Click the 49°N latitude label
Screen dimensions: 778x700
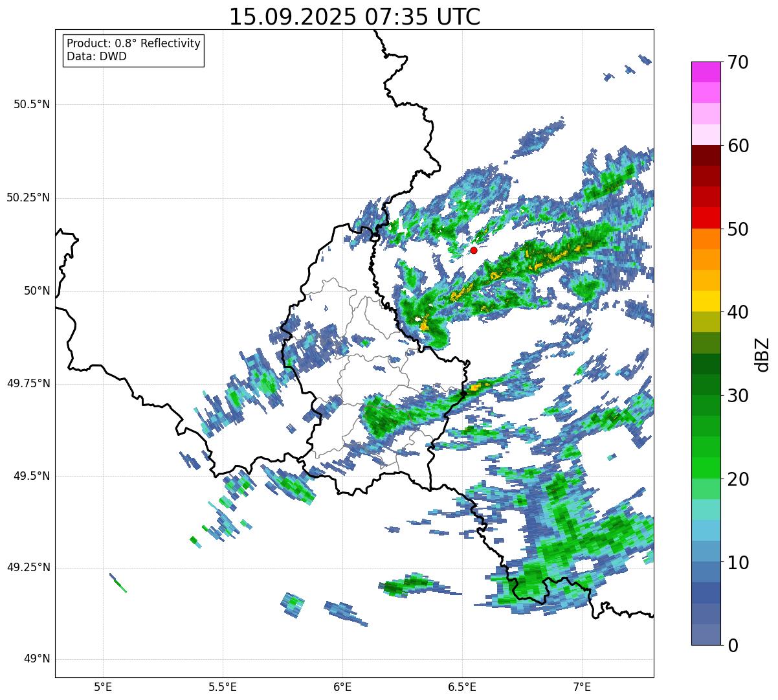pos(37,659)
